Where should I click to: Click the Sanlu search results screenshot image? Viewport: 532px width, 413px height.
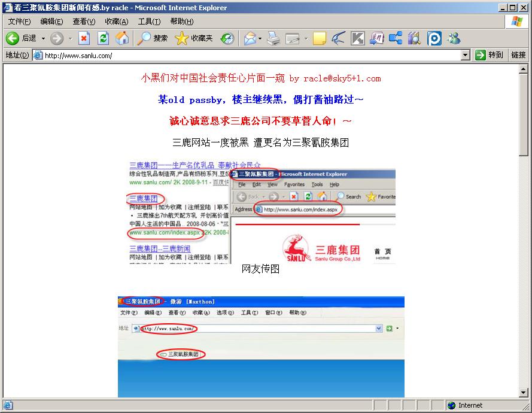pyautogui.click(x=262, y=212)
